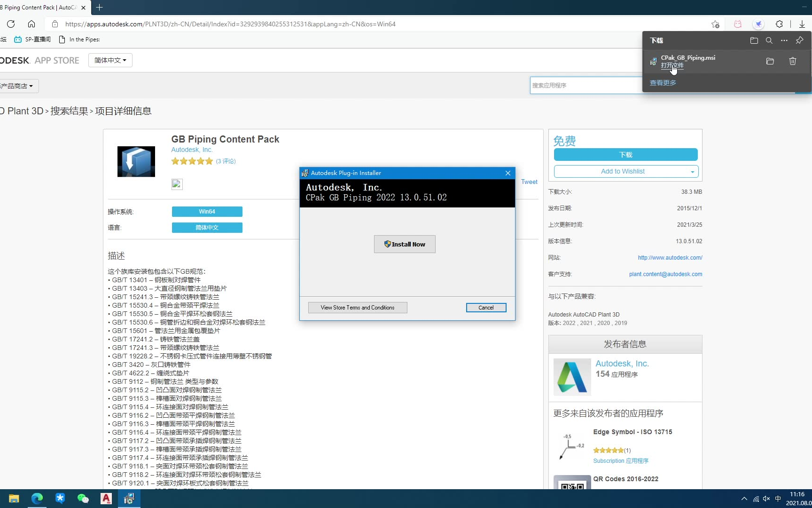View site information lock icon

tap(55, 24)
